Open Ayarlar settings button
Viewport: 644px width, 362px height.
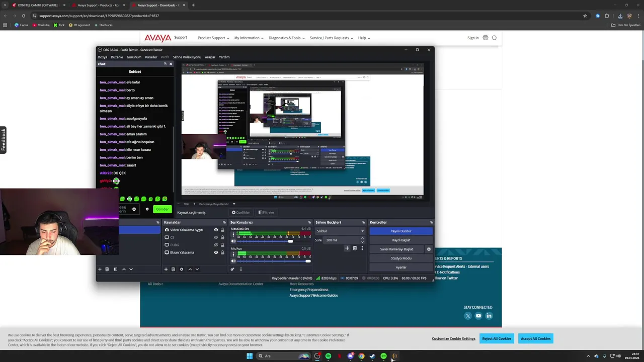click(x=401, y=267)
